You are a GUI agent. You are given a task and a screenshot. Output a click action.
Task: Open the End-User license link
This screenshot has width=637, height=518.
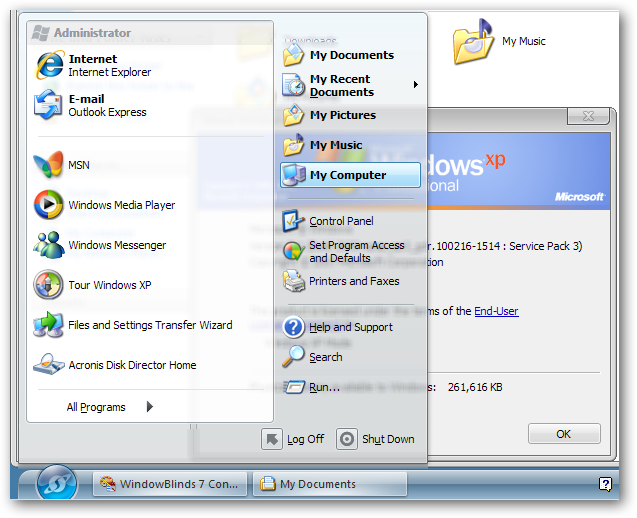tap(496, 311)
